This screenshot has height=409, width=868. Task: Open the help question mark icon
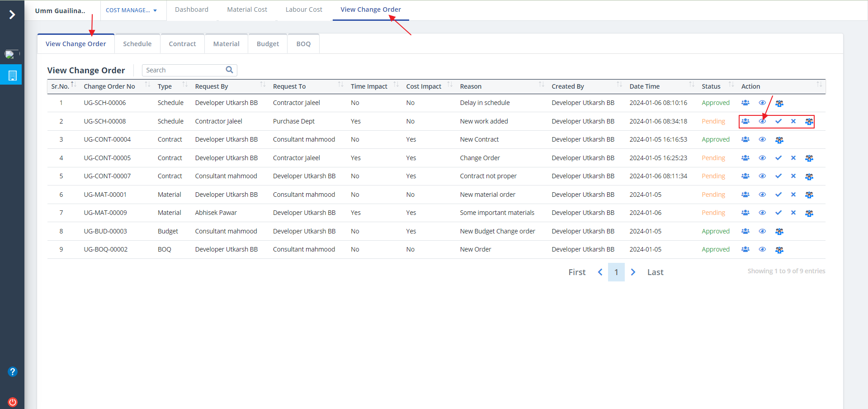pyautogui.click(x=12, y=371)
